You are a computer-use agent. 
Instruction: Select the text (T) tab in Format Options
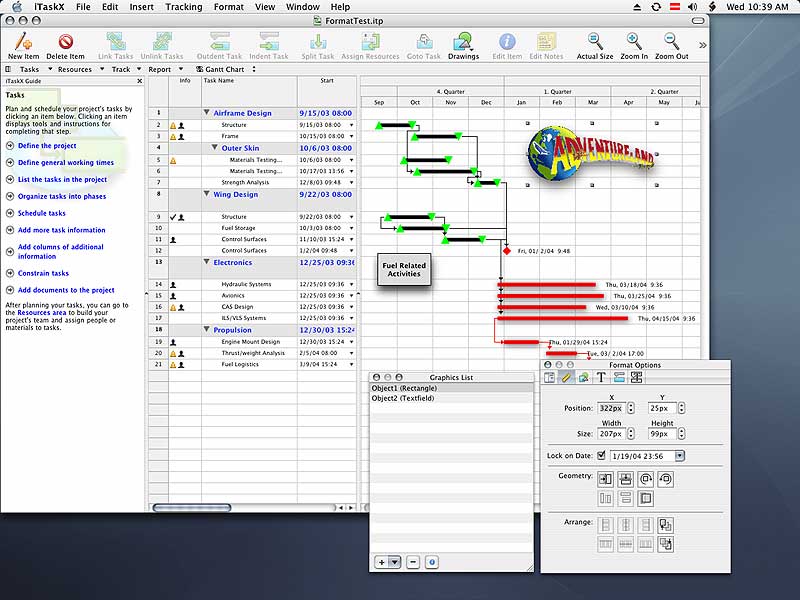(601, 377)
